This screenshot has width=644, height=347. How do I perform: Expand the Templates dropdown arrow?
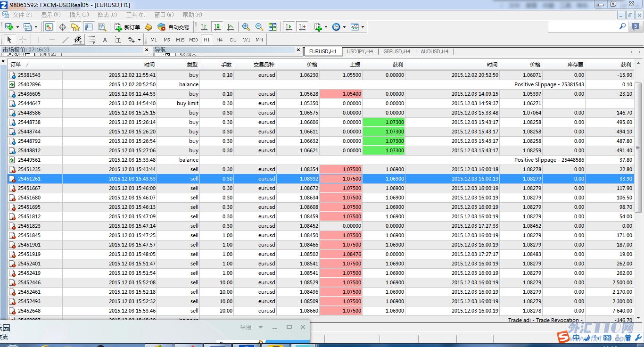[363, 27]
